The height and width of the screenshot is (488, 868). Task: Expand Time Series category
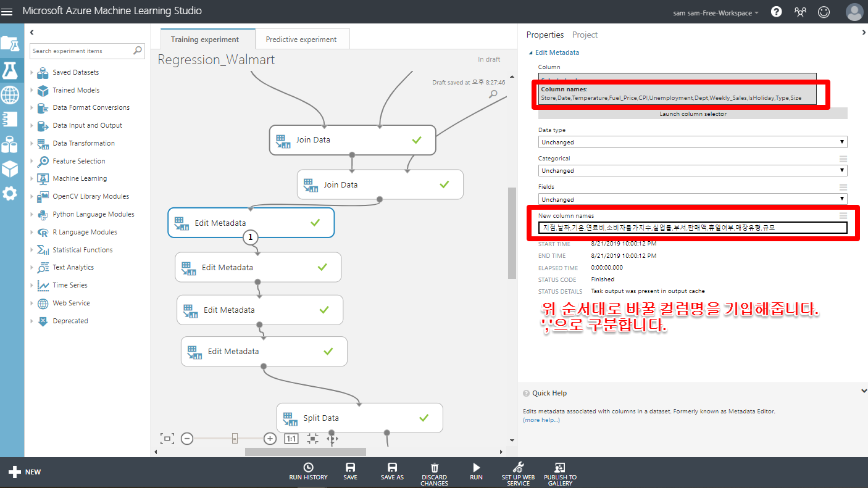click(x=31, y=286)
